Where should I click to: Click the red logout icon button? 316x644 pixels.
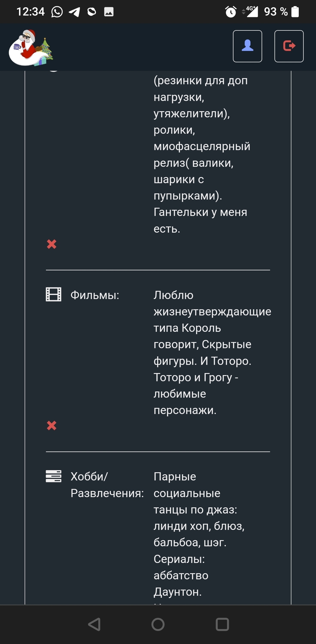point(289,46)
